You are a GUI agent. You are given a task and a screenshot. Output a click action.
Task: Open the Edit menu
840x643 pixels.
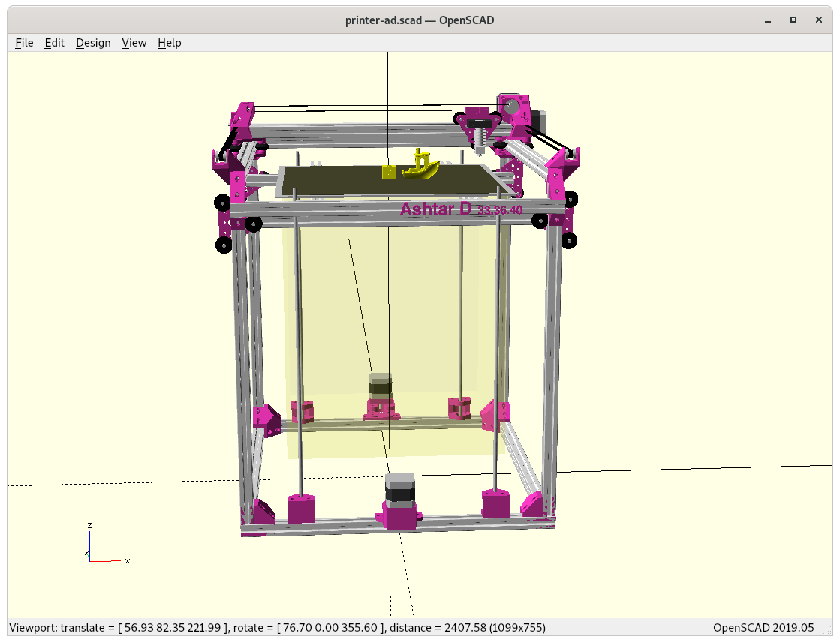(55, 43)
